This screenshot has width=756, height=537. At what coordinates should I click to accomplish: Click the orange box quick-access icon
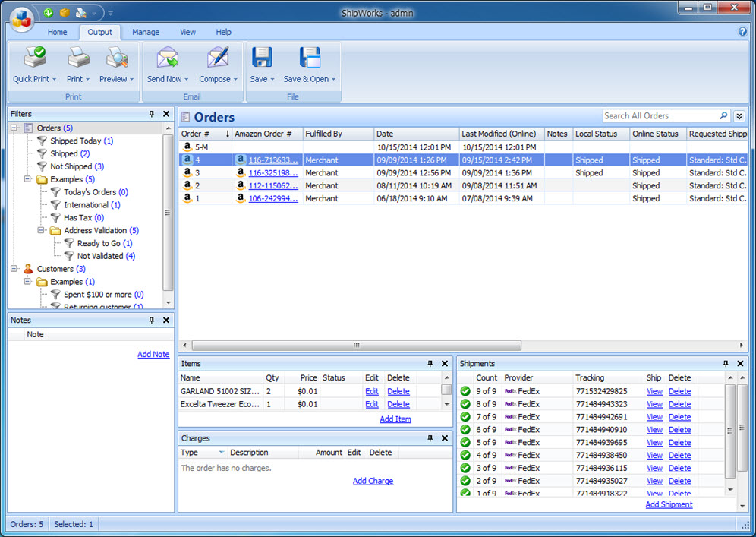[x=65, y=13]
